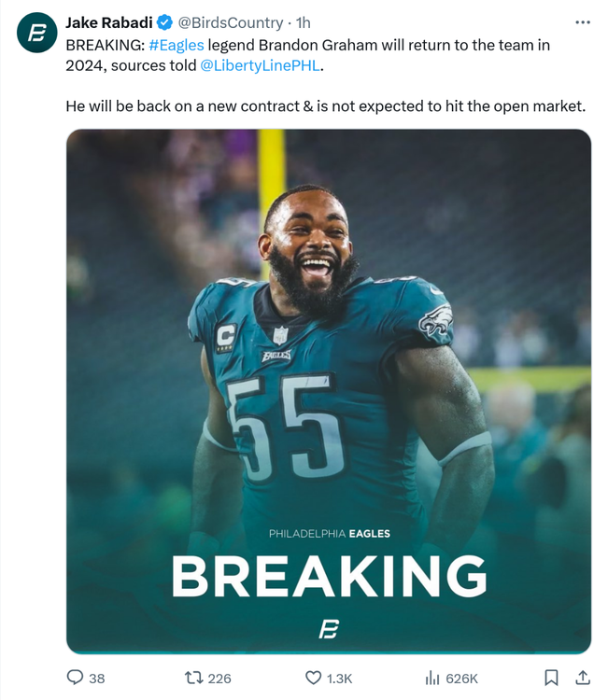
Task: Open the reply comment icon
Action: click(x=75, y=678)
